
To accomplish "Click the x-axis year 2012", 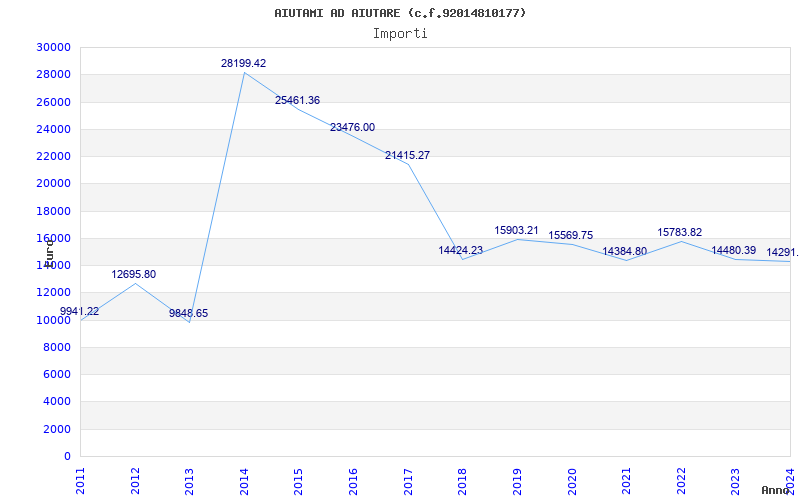I will pos(135,481).
